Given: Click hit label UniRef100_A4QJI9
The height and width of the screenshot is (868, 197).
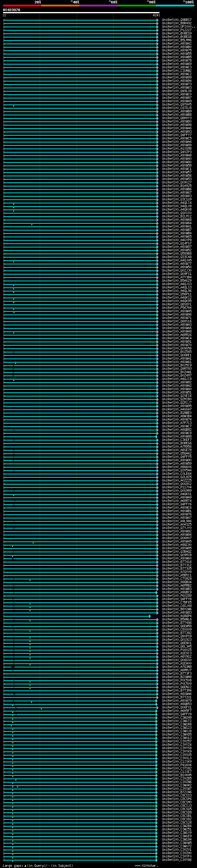Looking at the screenshot, I should [x=176, y=379].
